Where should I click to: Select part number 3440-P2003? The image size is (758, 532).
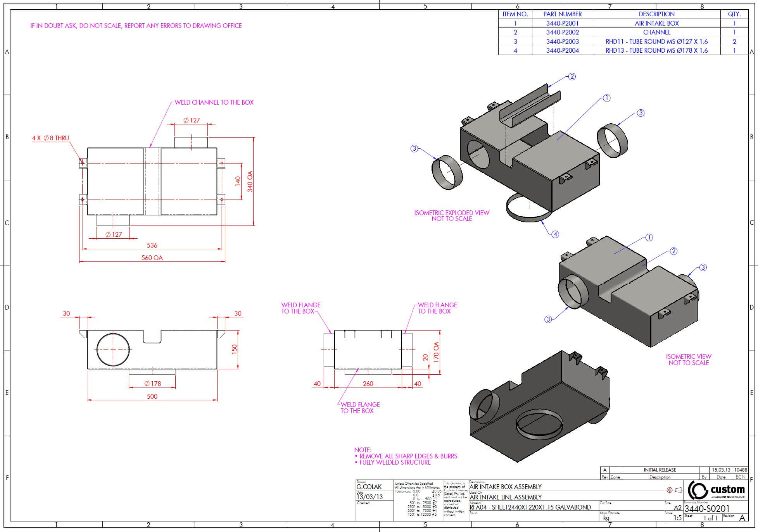(562, 41)
